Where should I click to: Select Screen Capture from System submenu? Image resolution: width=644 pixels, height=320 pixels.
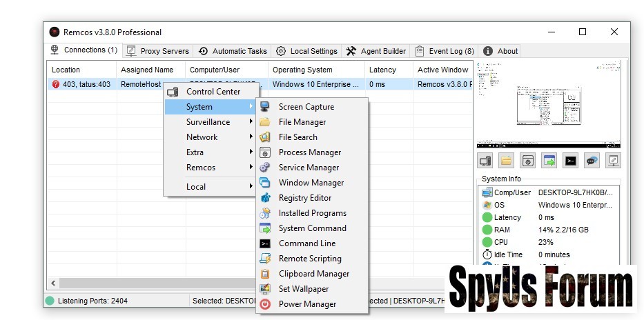click(306, 107)
